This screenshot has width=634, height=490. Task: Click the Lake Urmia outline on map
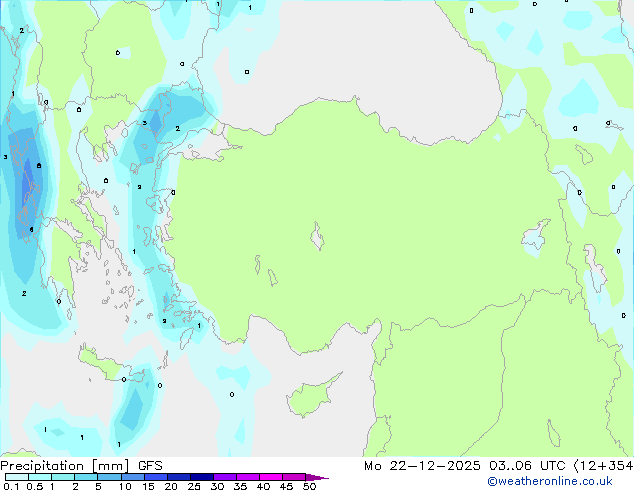tap(595, 268)
